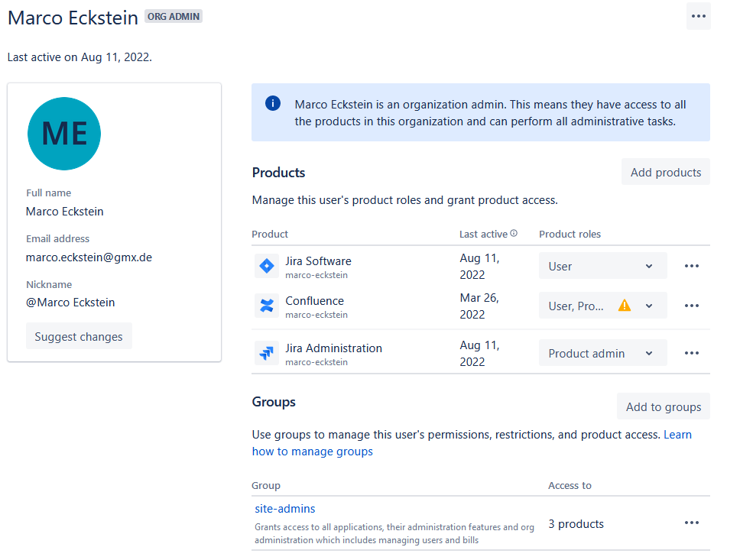Open the three-dot menu for Jira Software
Screen dimensions: 740x560
[692, 265]
